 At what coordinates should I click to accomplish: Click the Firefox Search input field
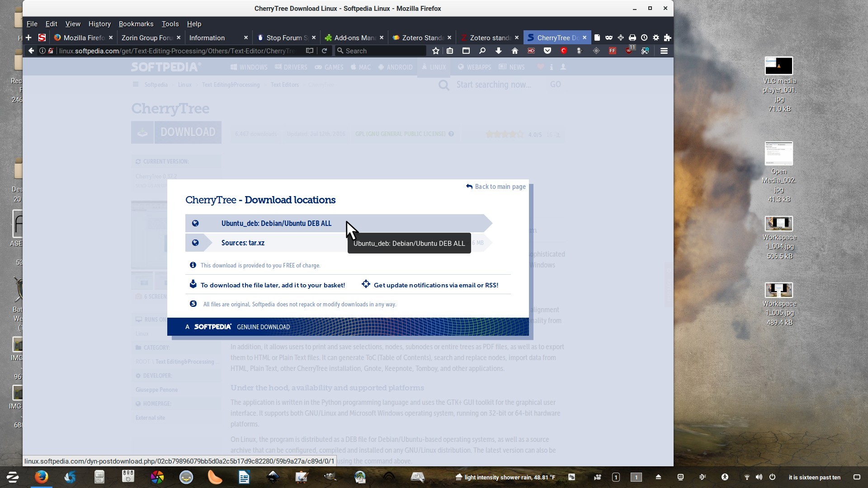[x=382, y=51]
